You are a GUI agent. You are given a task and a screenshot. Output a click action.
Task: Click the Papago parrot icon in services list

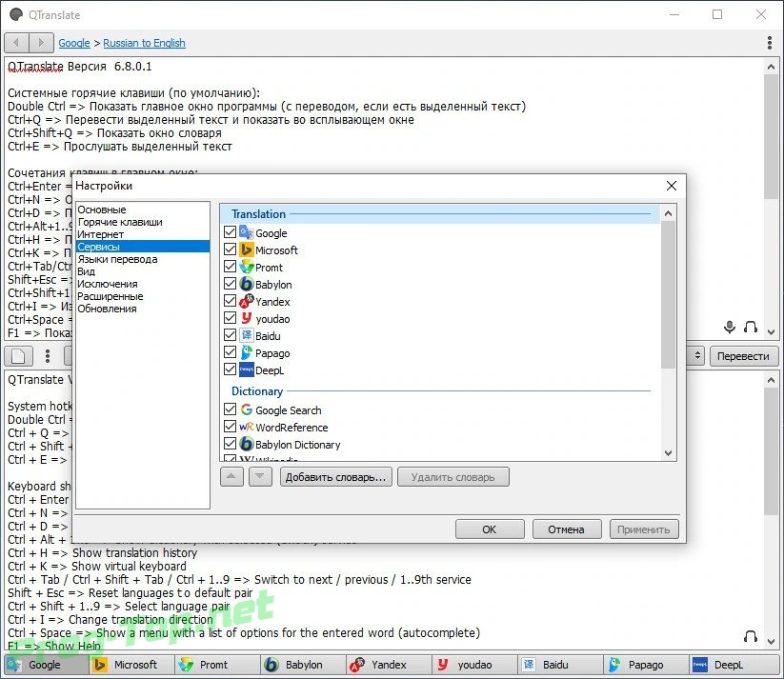pyautogui.click(x=247, y=352)
